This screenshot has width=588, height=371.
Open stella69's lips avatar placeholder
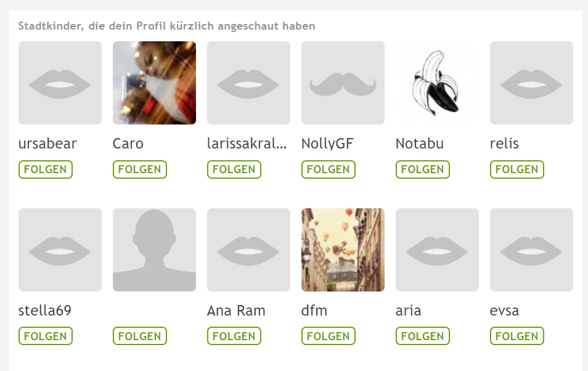60,250
